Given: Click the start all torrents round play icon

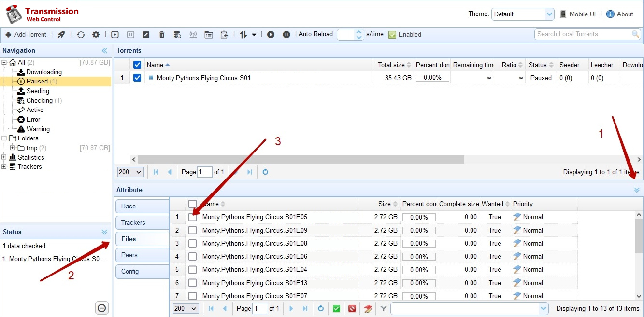Looking at the screenshot, I should (x=271, y=34).
